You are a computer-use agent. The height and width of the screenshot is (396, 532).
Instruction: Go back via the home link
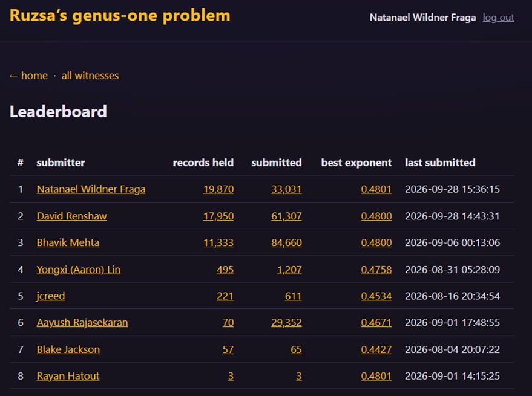[28, 75]
